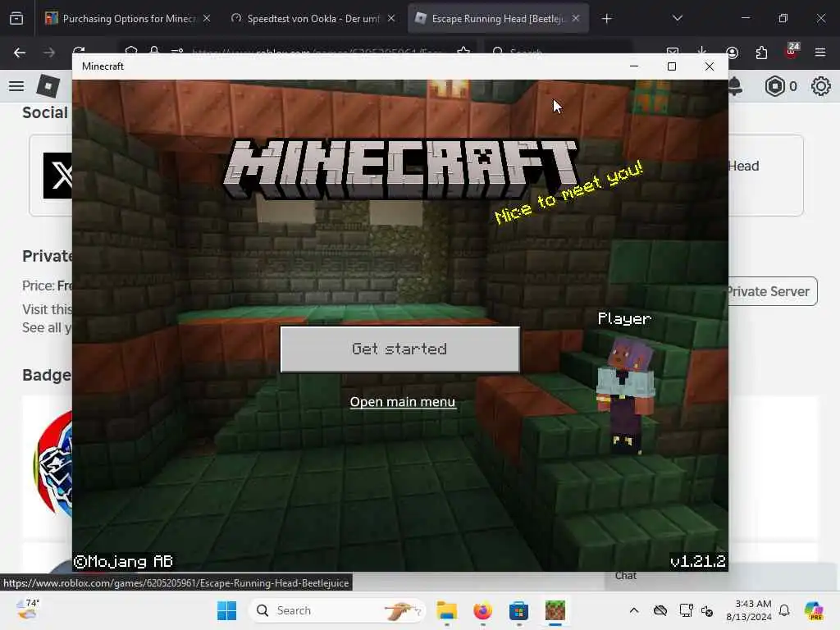Open Roblox sidebar hamburger menu

[x=16, y=86]
